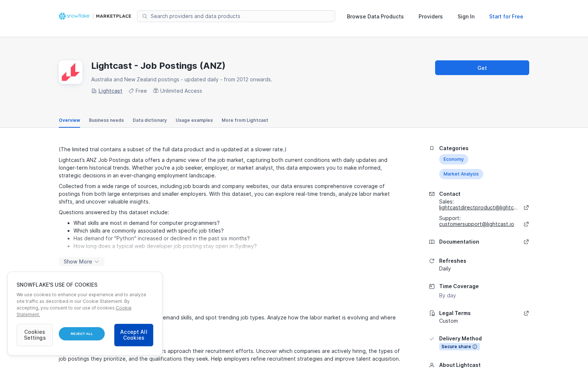Click the provider building icon beside Lightcast

(x=94, y=91)
